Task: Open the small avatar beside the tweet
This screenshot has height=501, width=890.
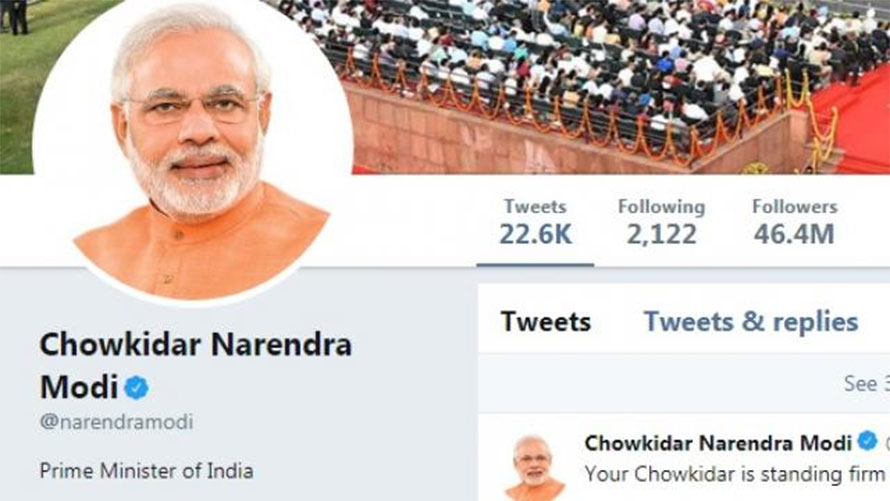Action: (x=534, y=468)
